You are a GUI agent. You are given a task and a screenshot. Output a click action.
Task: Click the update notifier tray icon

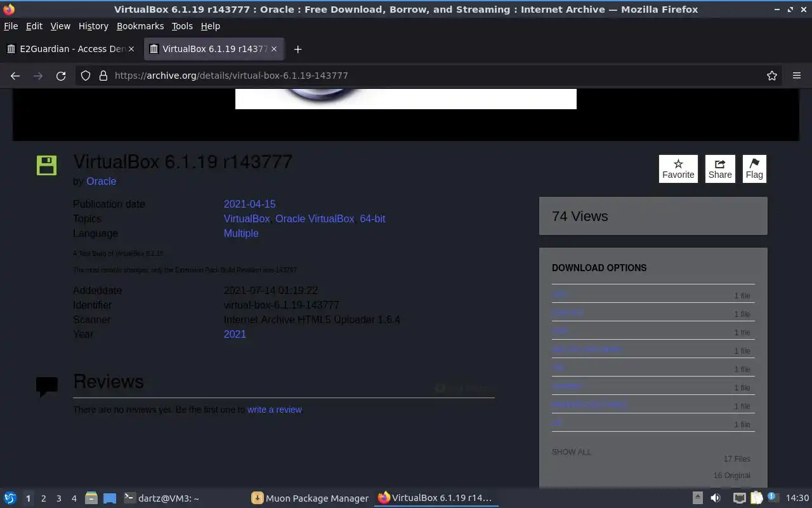click(x=772, y=497)
